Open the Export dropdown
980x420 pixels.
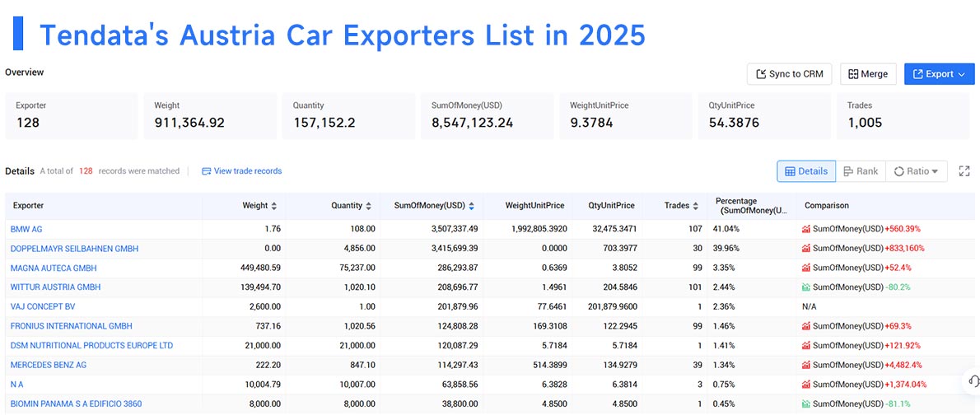[x=939, y=74]
